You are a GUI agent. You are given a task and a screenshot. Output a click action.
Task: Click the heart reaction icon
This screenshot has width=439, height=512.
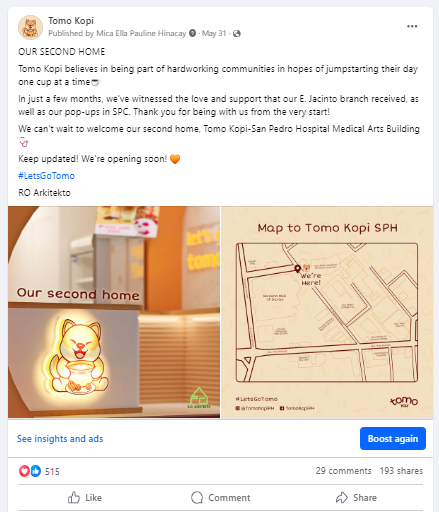(x=24, y=471)
